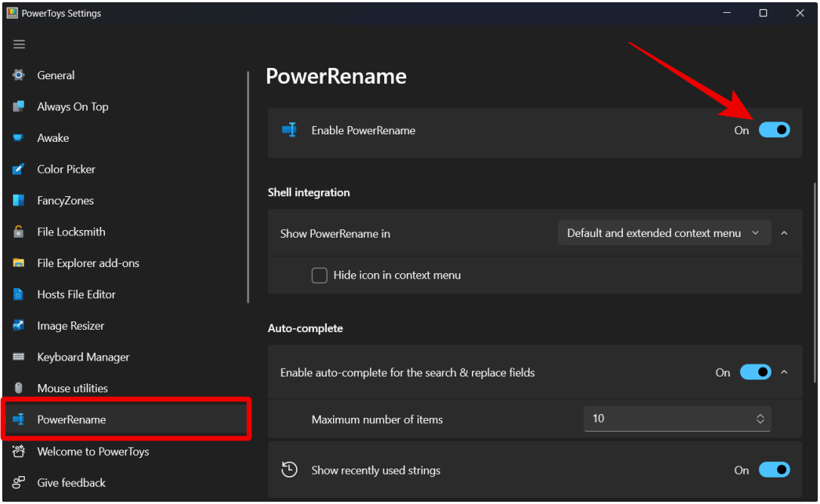Click the Shell integration heading
The width and height of the screenshot is (820, 504).
(x=309, y=192)
